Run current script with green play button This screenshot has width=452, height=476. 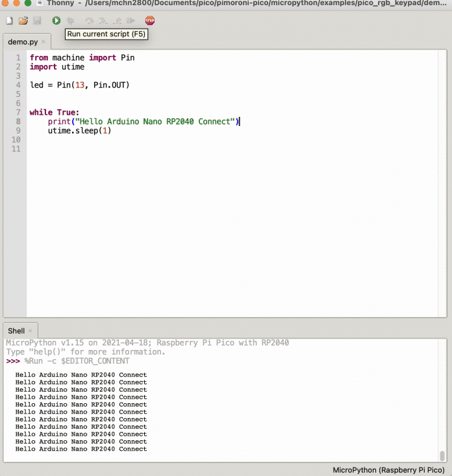(x=56, y=21)
